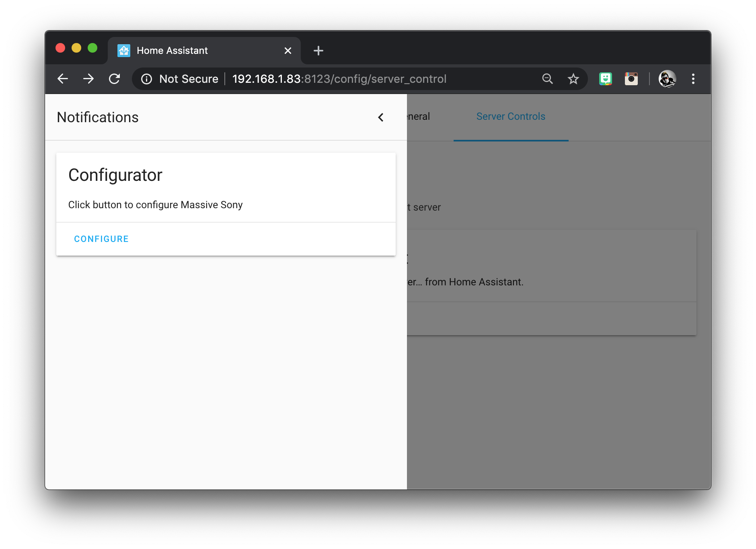This screenshot has height=549, width=756.
Task: Click the browser back arrow
Action: 63,79
